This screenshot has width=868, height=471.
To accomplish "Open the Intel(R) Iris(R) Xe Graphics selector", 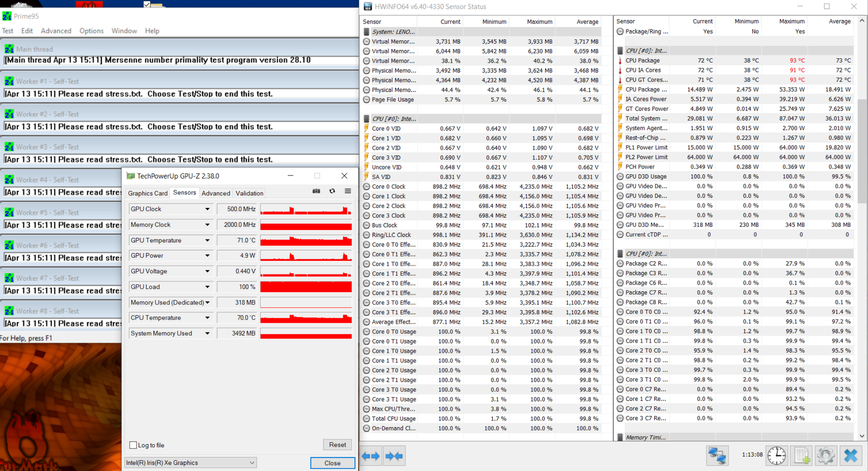I will pyautogui.click(x=191, y=463).
